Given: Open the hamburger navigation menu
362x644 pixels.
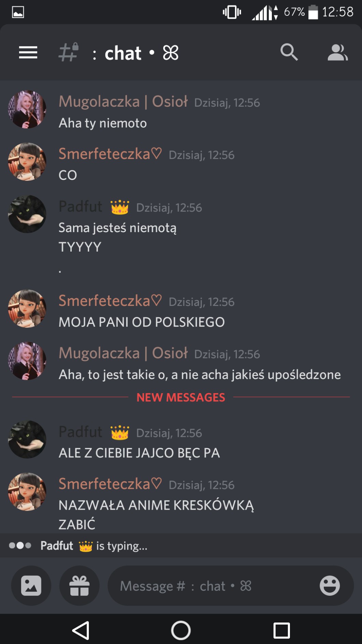Looking at the screenshot, I should click(x=28, y=53).
